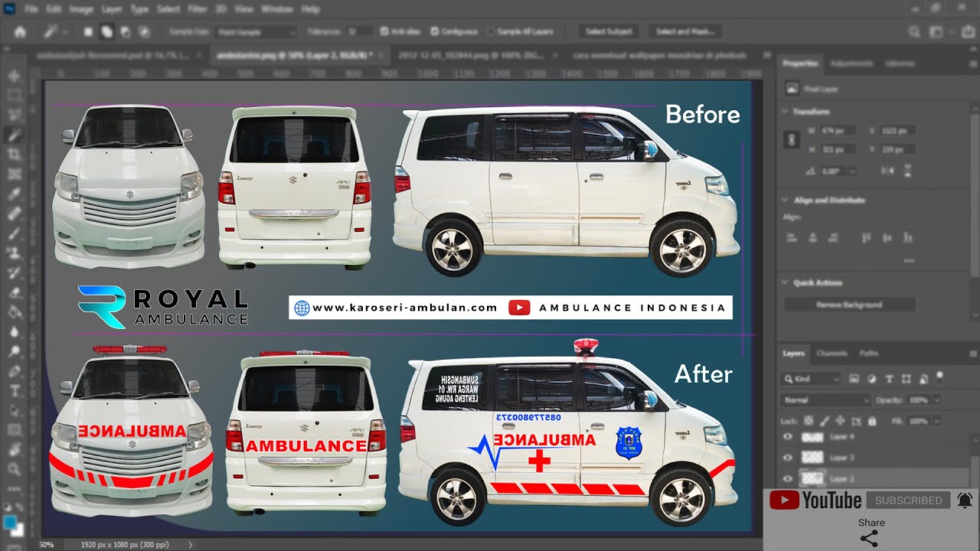Choose Intersect with Selection mode icon
980x551 pixels.
143,32
